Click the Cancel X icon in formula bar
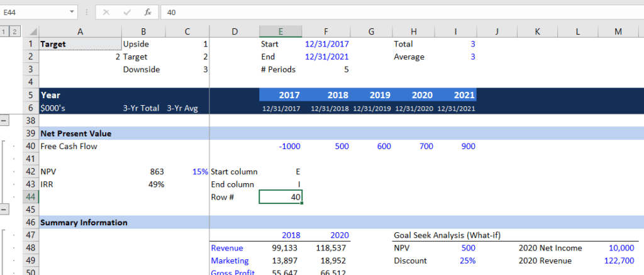Image resolution: width=644 pixels, height=275 pixels. click(x=106, y=12)
